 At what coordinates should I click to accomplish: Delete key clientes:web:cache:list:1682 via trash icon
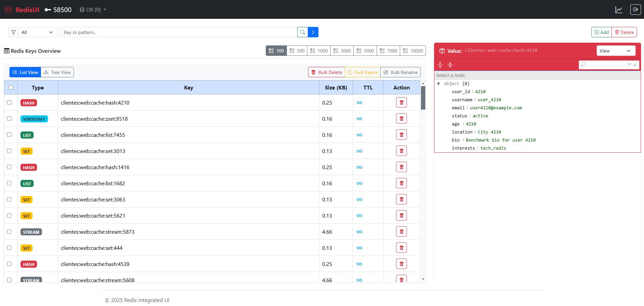(401, 183)
